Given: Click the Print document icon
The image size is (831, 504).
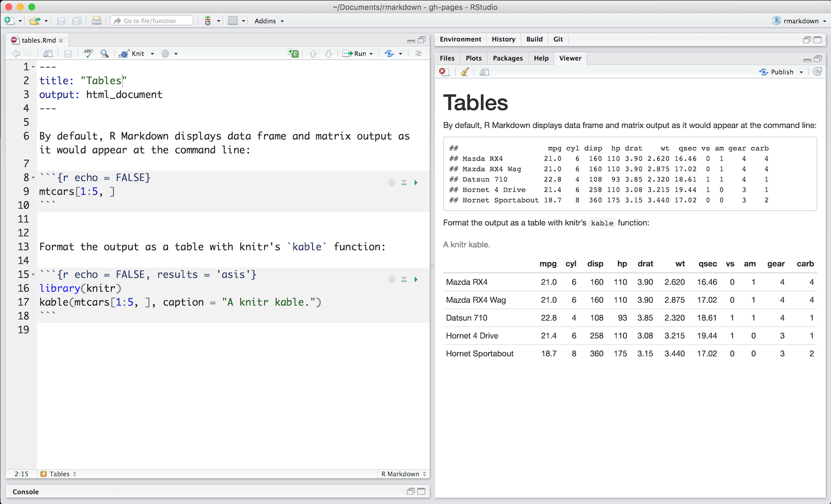Looking at the screenshot, I should [x=96, y=21].
